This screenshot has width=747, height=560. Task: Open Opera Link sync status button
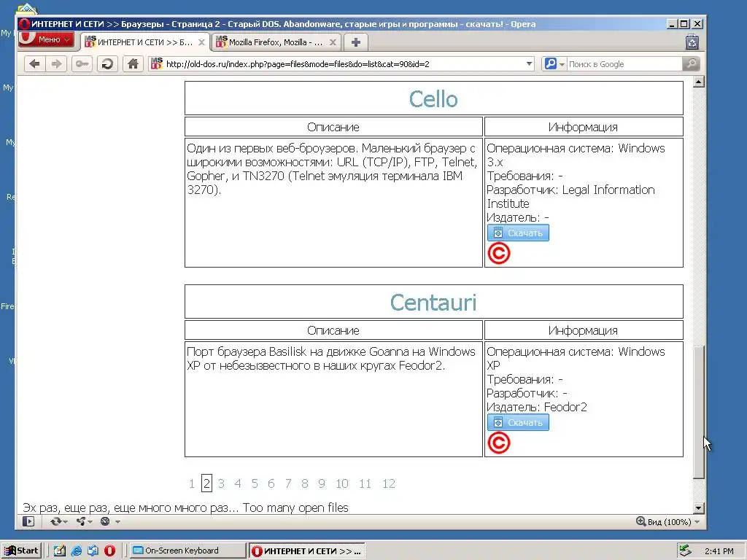58,521
